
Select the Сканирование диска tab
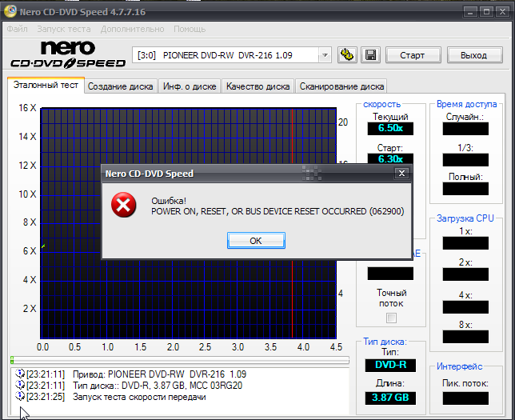coord(341,86)
